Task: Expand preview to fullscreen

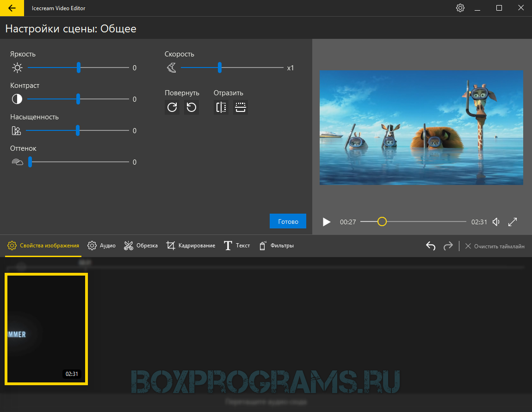Action: [x=513, y=222]
